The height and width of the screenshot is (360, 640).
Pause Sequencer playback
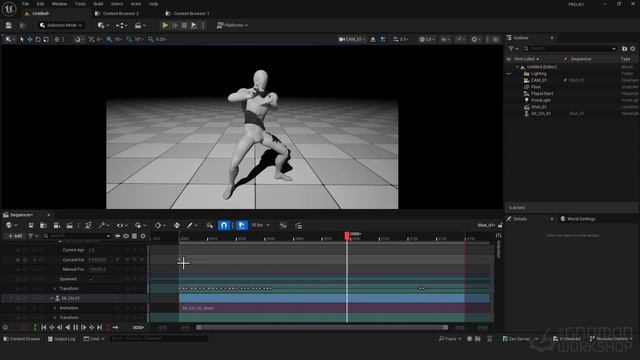pyautogui.click(x=76, y=327)
